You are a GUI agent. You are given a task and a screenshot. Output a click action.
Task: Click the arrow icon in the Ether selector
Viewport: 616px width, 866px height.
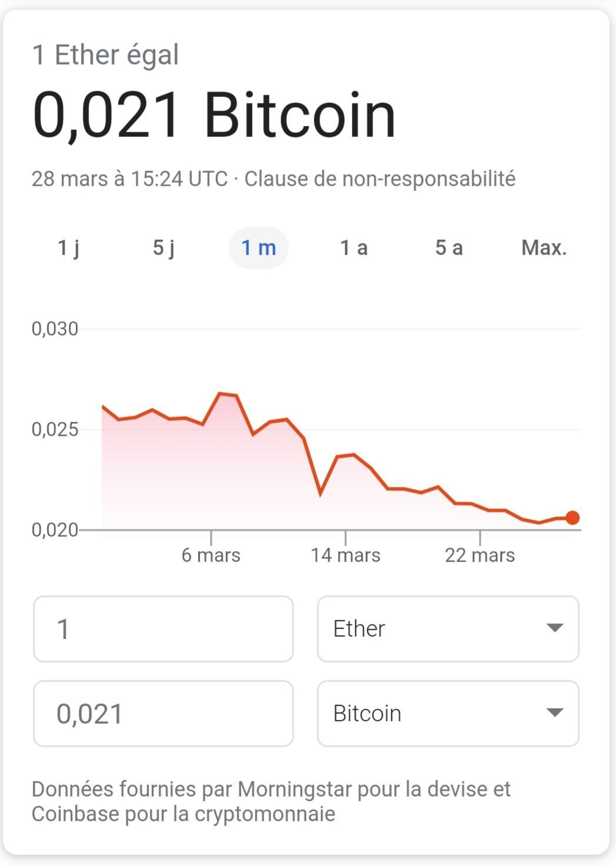tap(555, 628)
